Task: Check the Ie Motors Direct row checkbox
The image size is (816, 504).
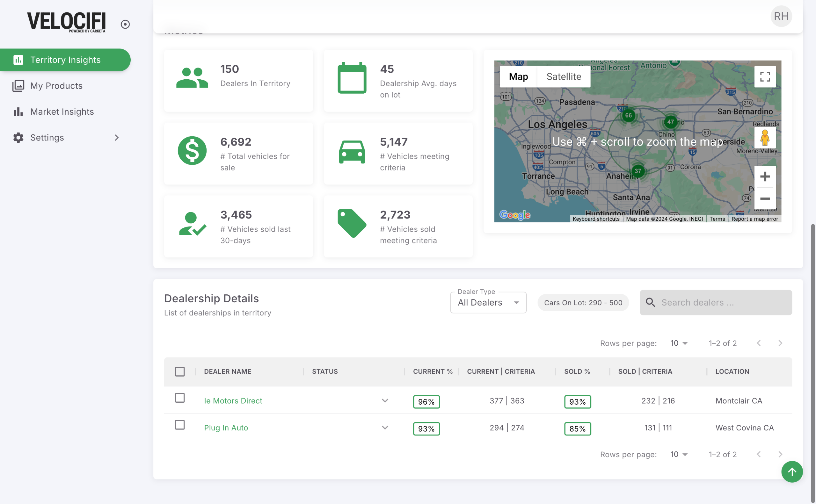Action: click(180, 398)
